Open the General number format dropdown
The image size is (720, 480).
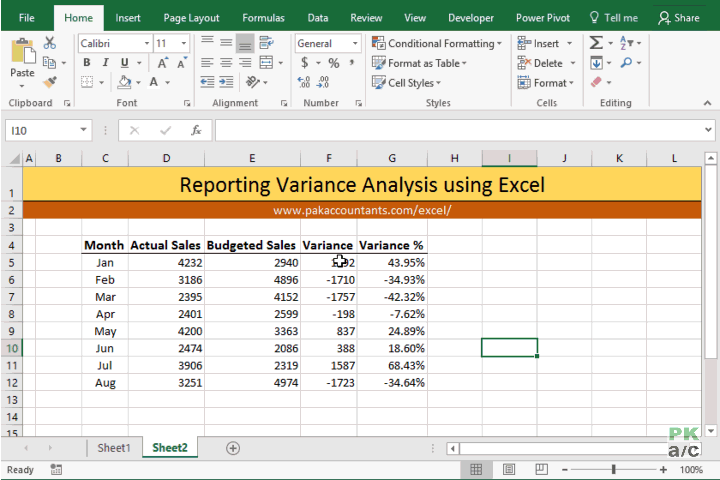click(x=355, y=43)
